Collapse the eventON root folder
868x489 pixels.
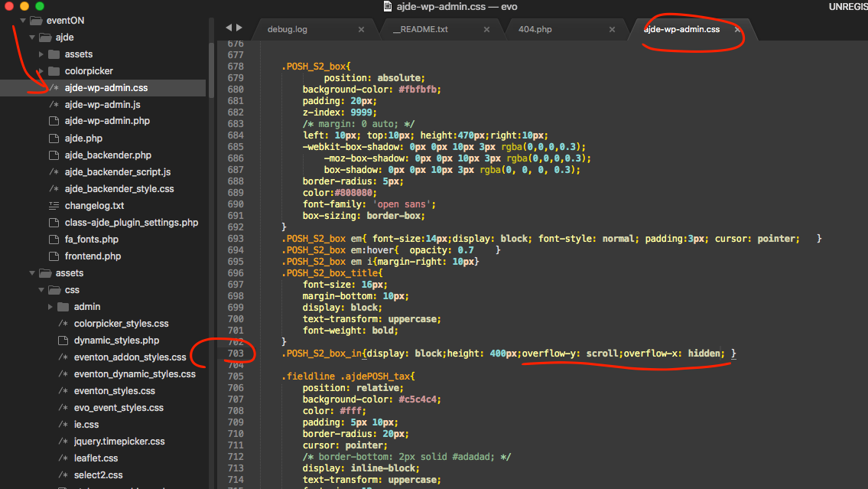[x=23, y=21]
